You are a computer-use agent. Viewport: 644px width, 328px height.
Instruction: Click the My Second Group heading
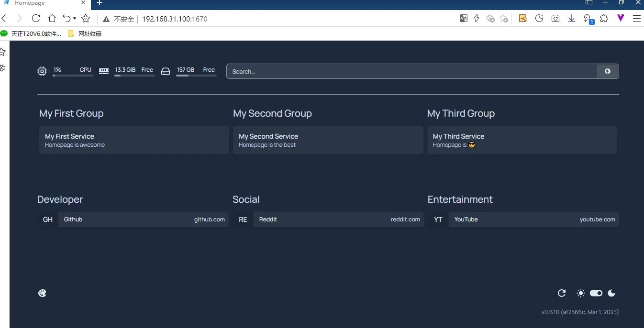pyautogui.click(x=272, y=113)
